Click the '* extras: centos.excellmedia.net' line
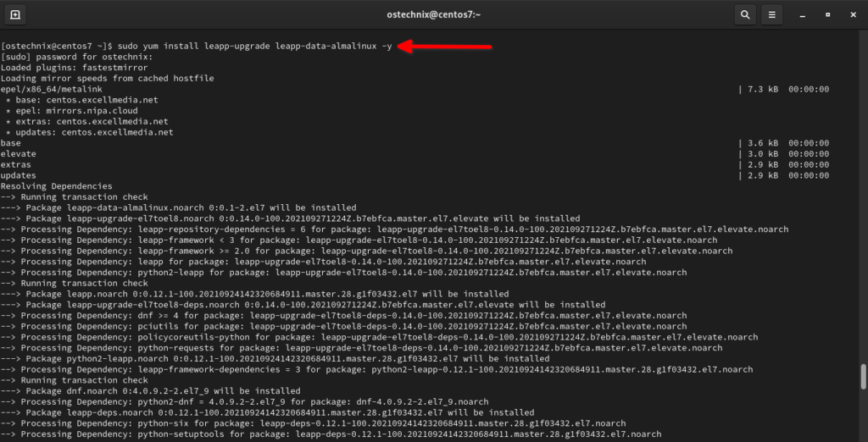 pos(87,122)
